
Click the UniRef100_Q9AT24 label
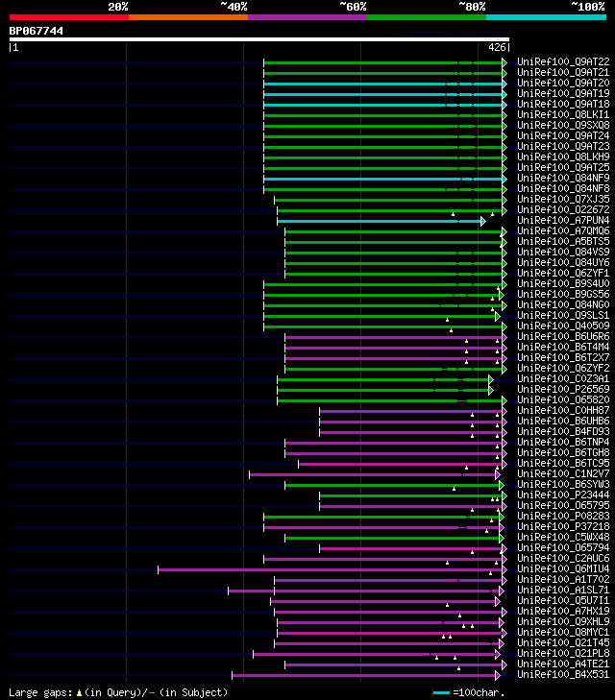click(x=563, y=135)
